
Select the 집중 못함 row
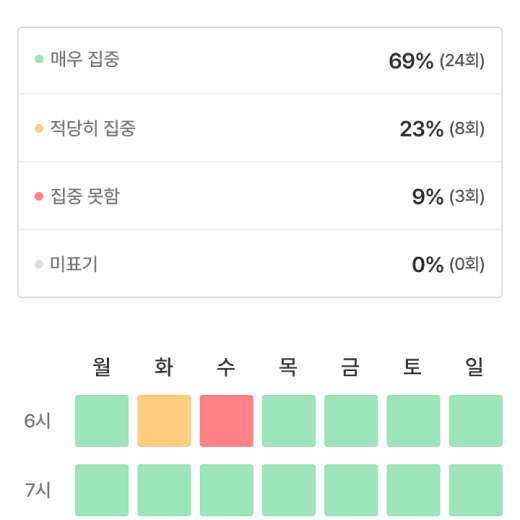260,196
